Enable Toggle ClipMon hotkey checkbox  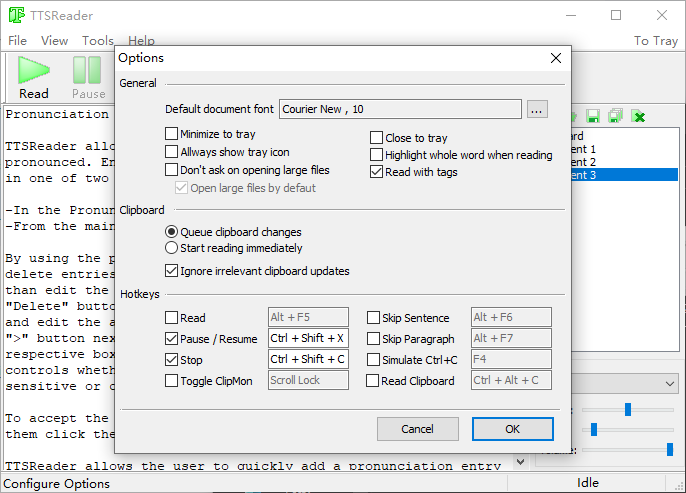point(172,381)
